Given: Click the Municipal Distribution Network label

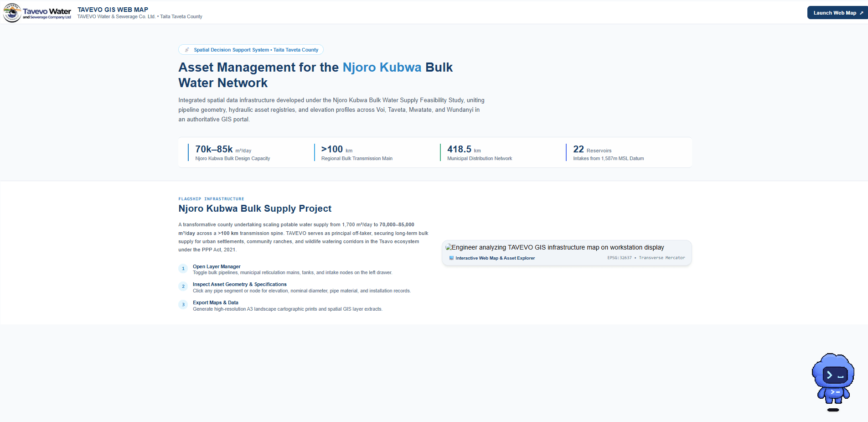Looking at the screenshot, I should tap(480, 158).
